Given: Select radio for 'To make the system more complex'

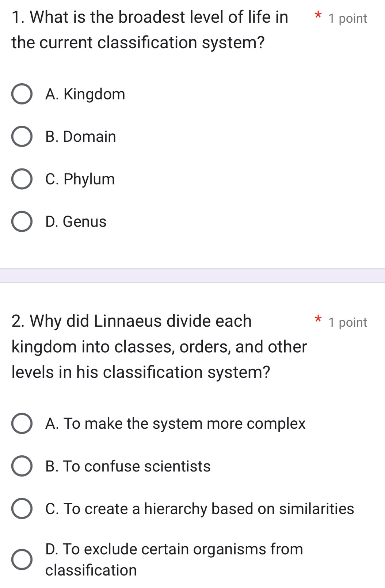Looking at the screenshot, I should pos(22,424).
